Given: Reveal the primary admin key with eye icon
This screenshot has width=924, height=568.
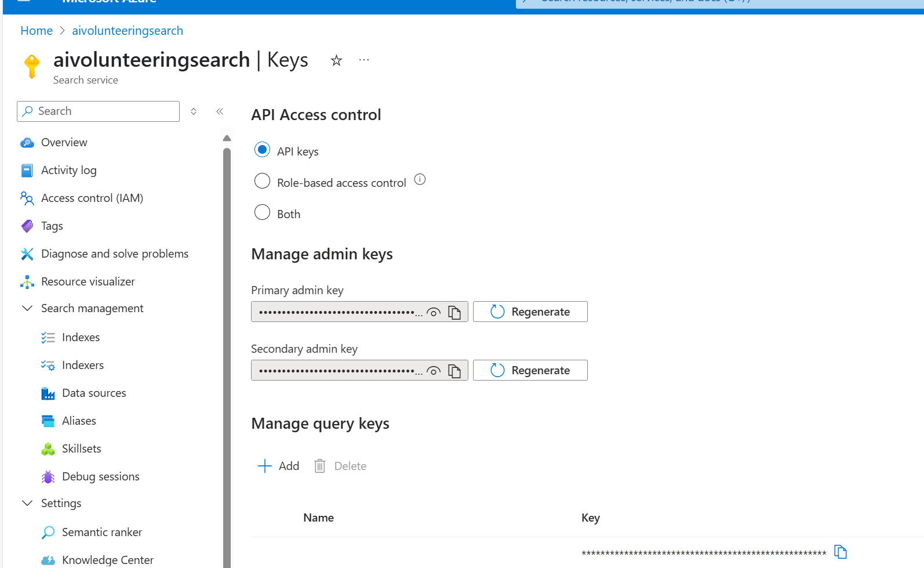Looking at the screenshot, I should click(434, 313).
